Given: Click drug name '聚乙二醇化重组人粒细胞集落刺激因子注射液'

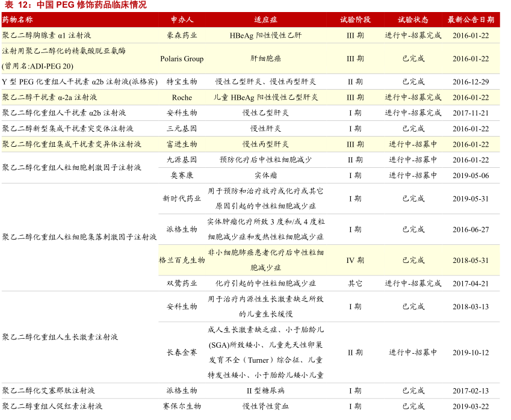Looking at the screenshot, I should [x=79, y=237].
